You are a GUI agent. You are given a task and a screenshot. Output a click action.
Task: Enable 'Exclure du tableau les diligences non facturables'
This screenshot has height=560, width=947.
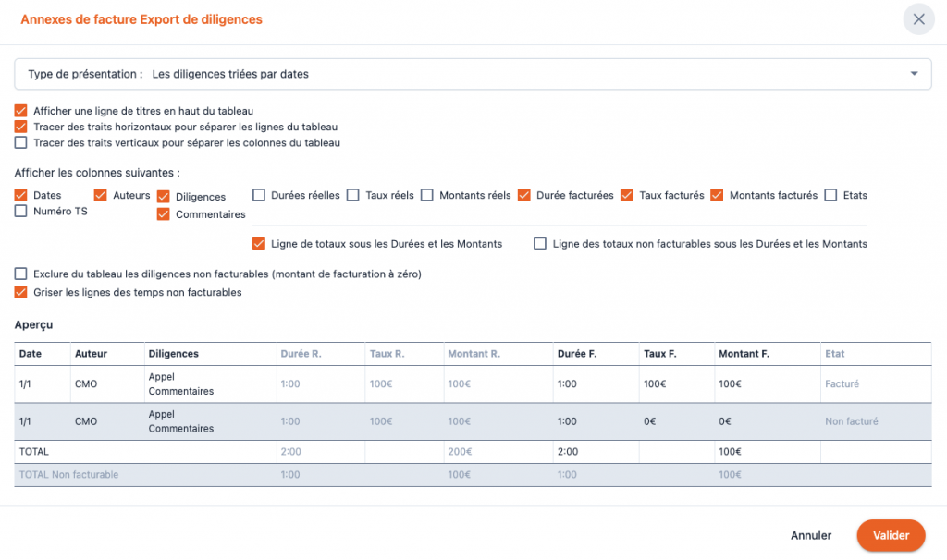coord(21,274)
